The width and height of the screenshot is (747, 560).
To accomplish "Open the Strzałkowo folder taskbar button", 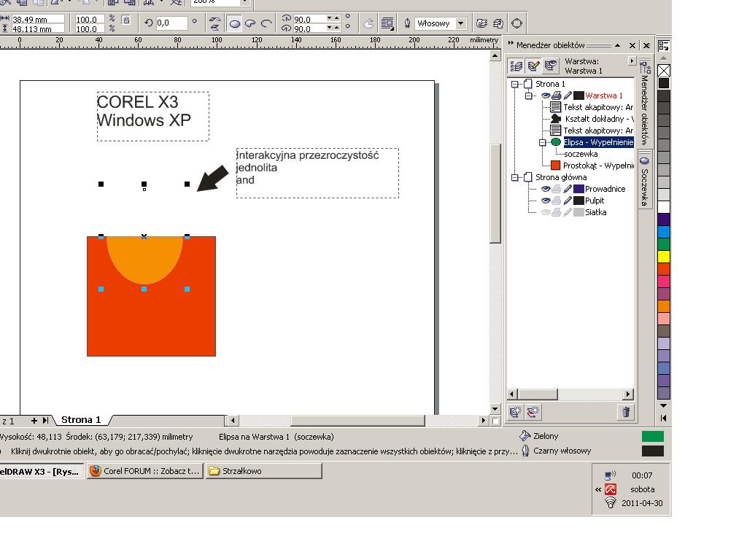I will tap(263, 471).
